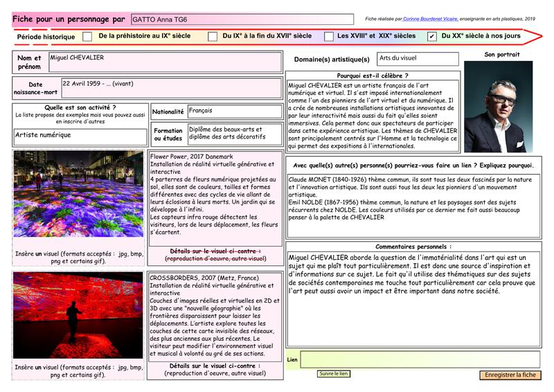Select the Flower Power purple flowers image
The width and height of the screenshot is (554, 392).
pos(78,195)
